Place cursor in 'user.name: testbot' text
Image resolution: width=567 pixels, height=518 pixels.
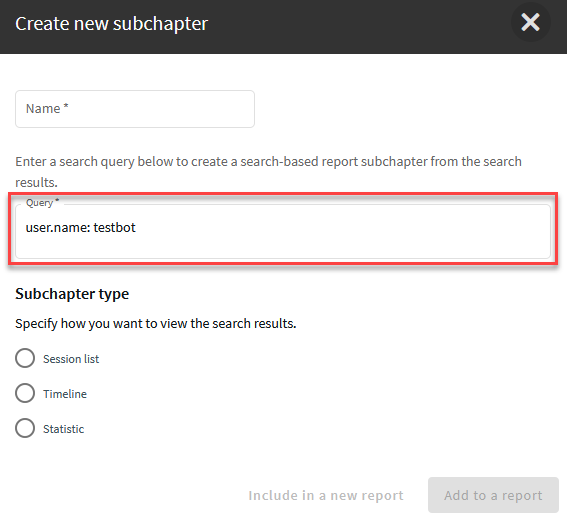pos(81,228)
